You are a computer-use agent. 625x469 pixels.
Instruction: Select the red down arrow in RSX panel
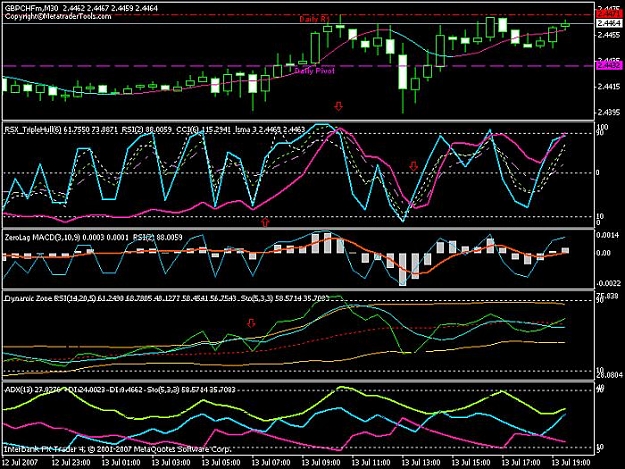click(413, 166)
